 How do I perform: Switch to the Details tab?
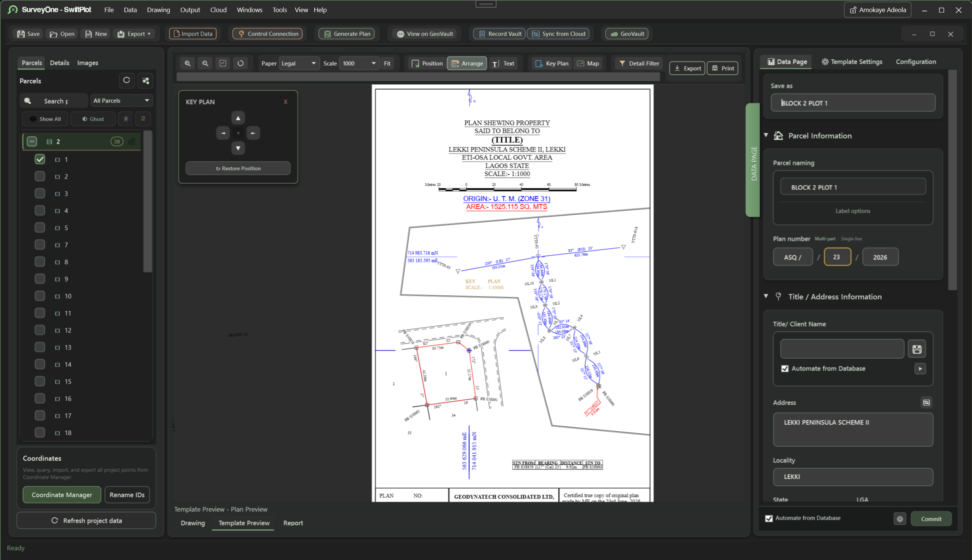click(x=60, y=63)
